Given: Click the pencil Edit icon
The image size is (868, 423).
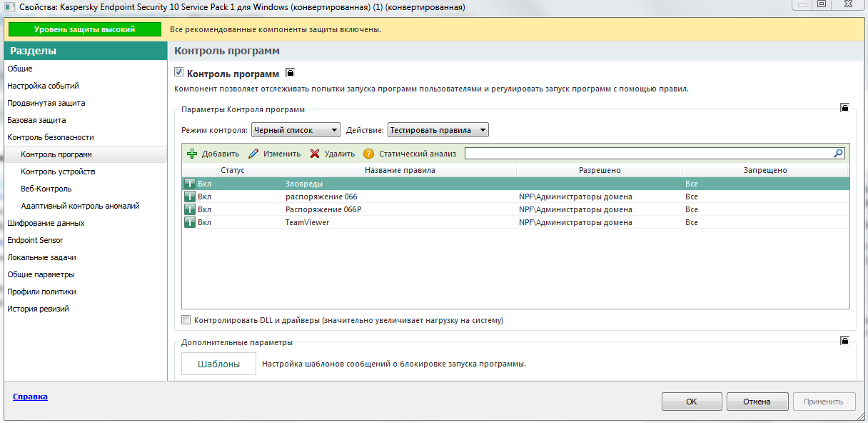Looking at the screenshot, I should pyautogui.click(x=253, y=154).
